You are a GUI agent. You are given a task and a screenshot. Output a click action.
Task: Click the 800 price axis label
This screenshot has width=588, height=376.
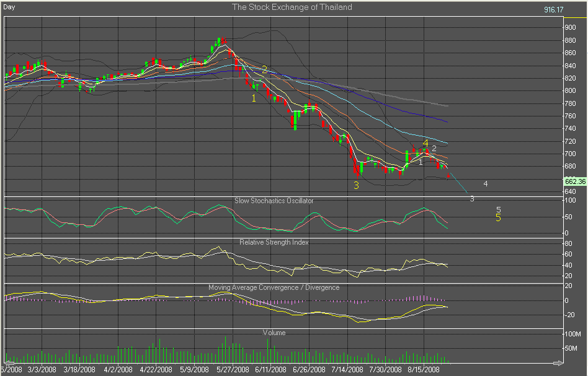pyautogui.click(x=571, y=90)
